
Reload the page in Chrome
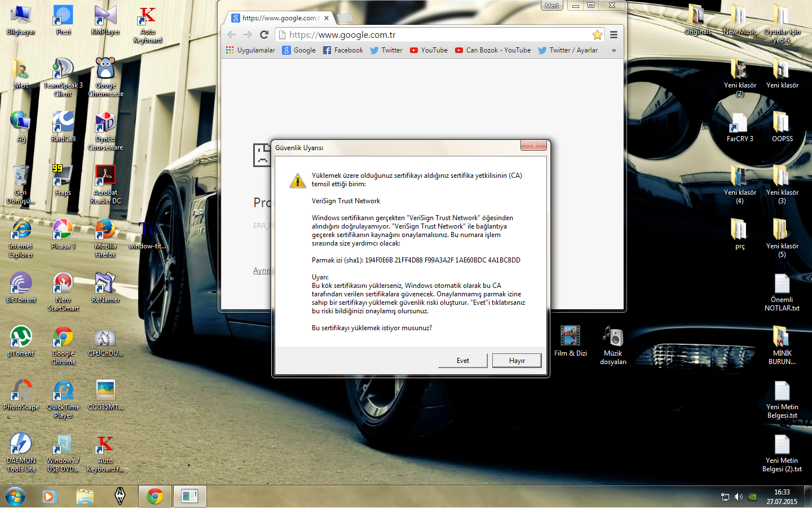point(264,34)
